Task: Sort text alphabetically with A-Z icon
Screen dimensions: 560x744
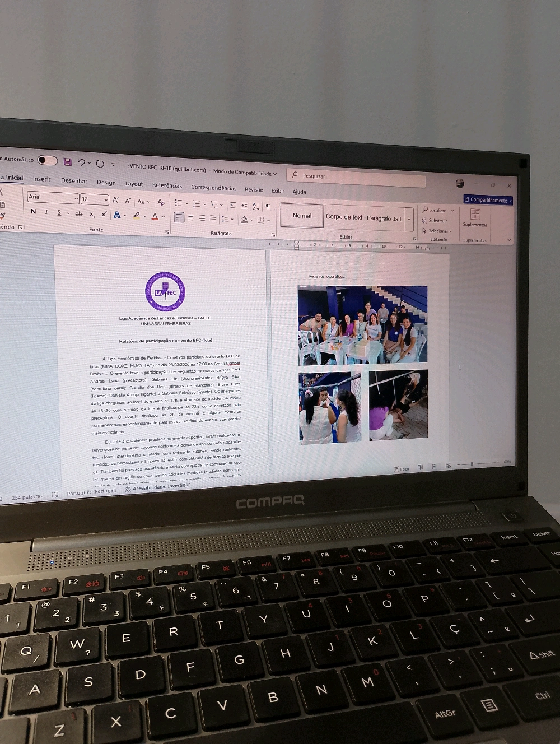Action: click(x=255, y=206)
